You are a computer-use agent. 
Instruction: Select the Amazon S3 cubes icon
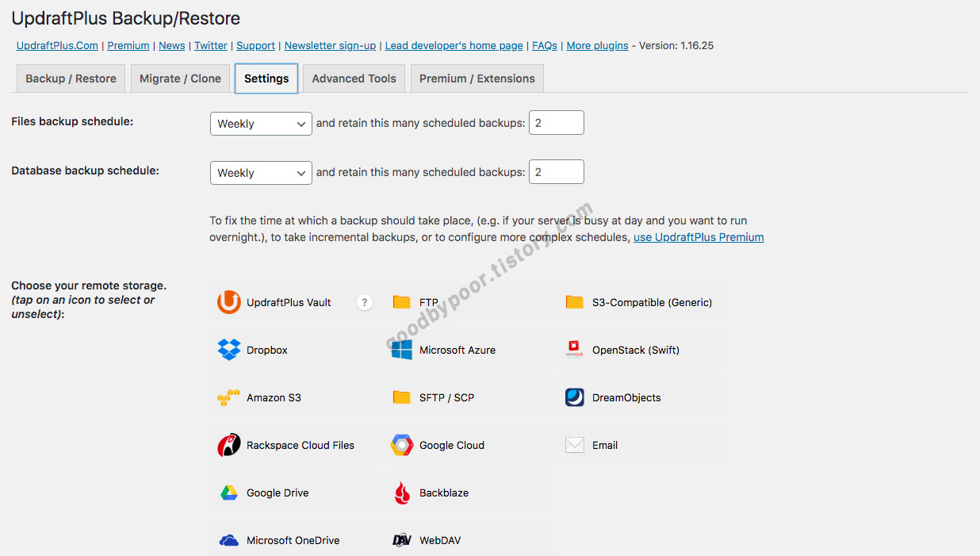click(x=229, y=397)
